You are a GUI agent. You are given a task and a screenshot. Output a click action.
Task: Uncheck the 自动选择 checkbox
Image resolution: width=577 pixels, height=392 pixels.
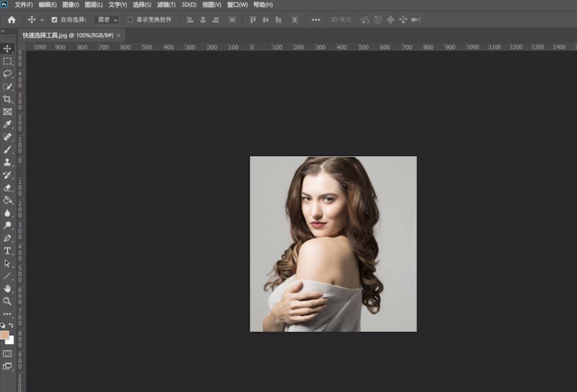(x=55, y=20)
